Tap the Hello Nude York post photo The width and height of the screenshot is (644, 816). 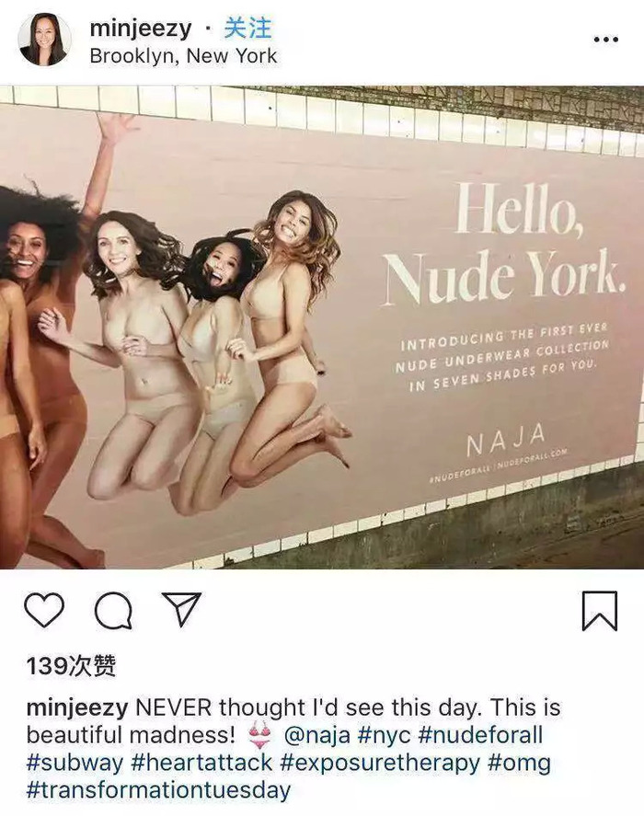[322, 327]
